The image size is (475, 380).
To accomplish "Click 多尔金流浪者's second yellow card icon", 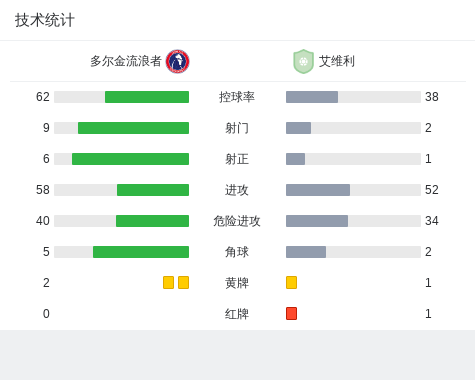I will (x=183, y=283).
